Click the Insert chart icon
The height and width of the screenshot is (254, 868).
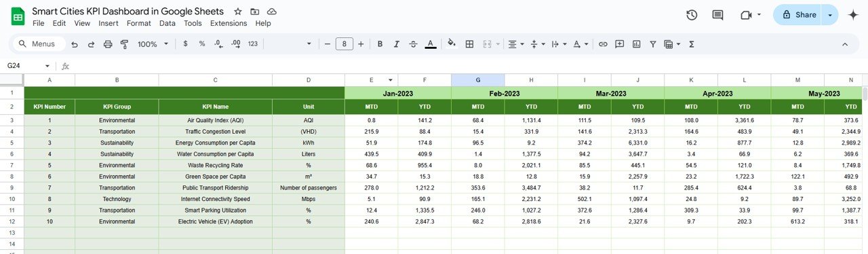636,44
